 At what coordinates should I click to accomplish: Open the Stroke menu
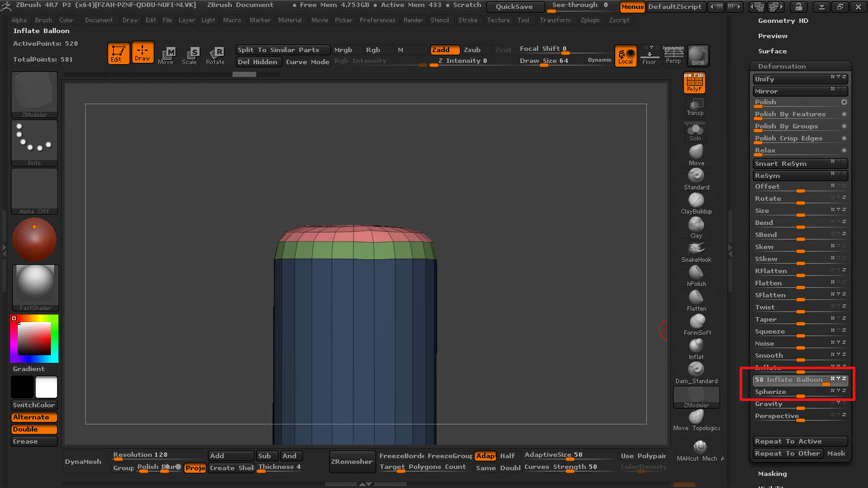[468, 20]
